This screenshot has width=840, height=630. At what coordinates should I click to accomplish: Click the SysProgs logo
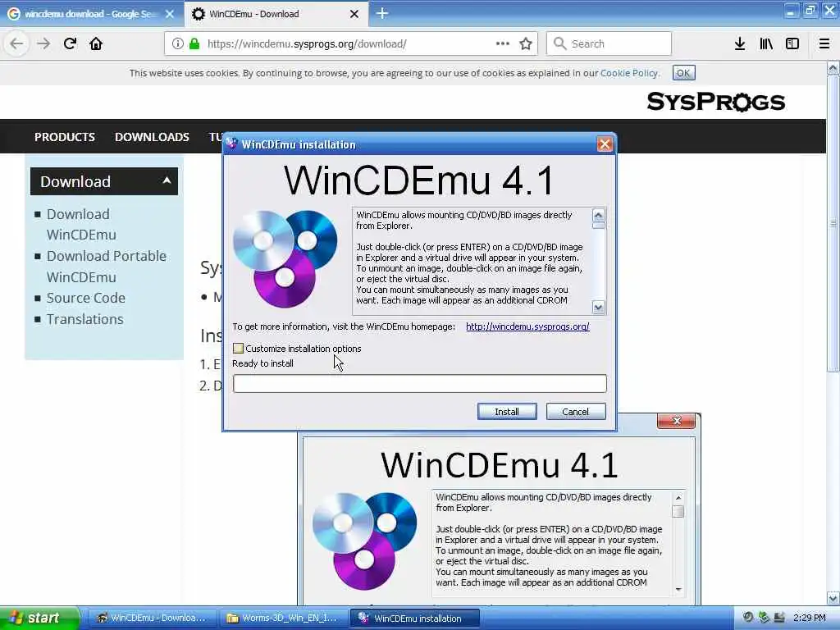click(715, 101)
